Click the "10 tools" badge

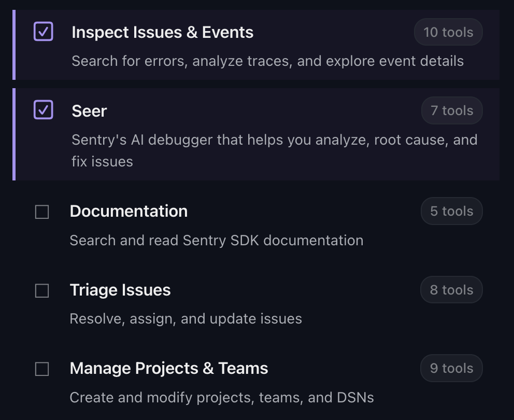pos(448,32)
